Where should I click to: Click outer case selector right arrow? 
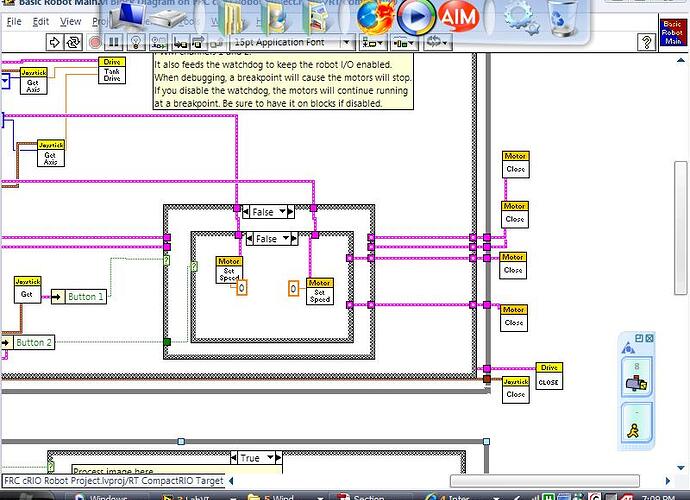pos(290,212)
